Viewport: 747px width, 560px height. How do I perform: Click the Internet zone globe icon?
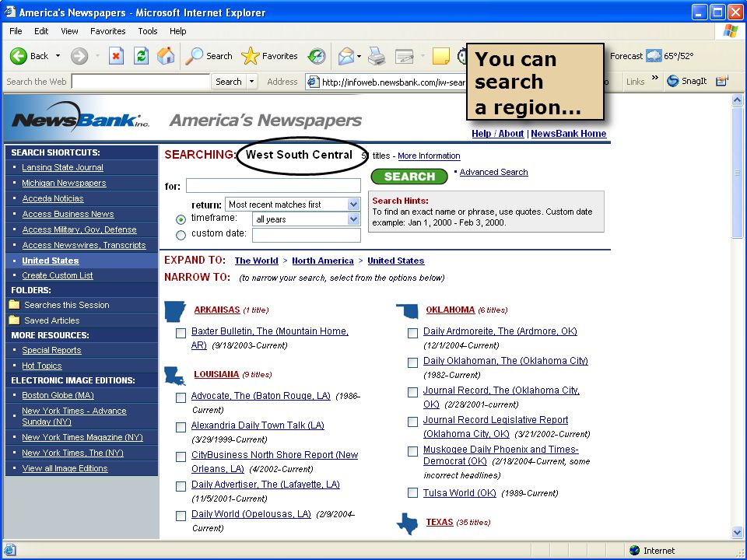pyautogui.click(x=635, y=551)
